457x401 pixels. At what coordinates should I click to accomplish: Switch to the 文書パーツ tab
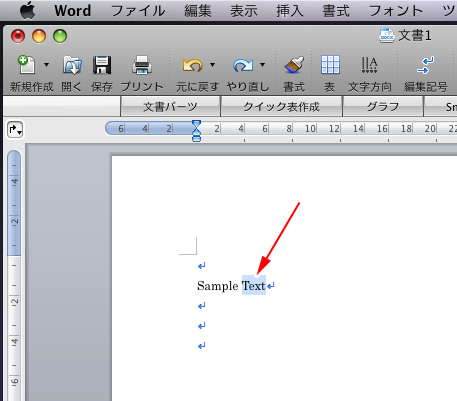170,107
